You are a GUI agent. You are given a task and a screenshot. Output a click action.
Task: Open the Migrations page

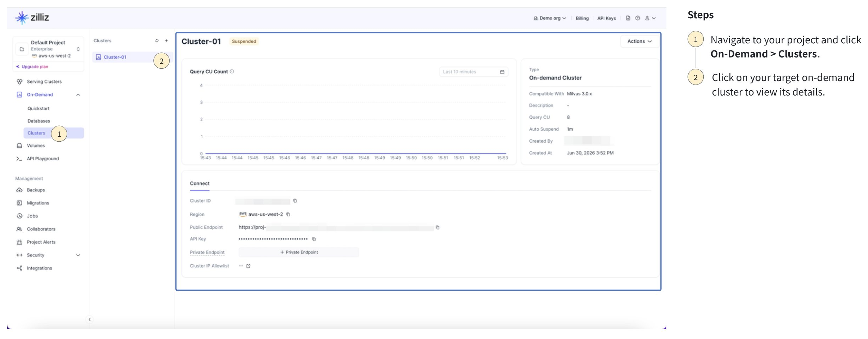click(x=38, y=203)
